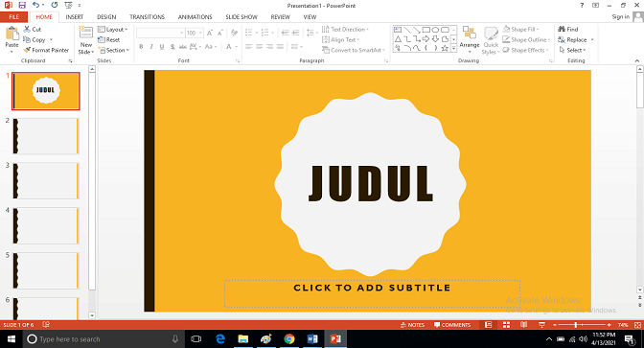This screenshot has height=348, width=644.
Task: Switch to Normal view icon
Action: pos(489,325)
